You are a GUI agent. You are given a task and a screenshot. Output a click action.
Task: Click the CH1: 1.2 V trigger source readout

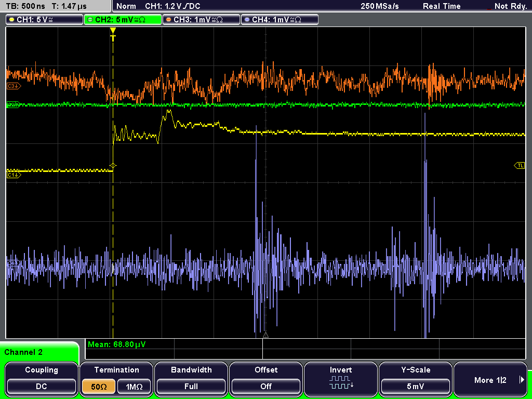pyautogui.click(x=172, y=6)
